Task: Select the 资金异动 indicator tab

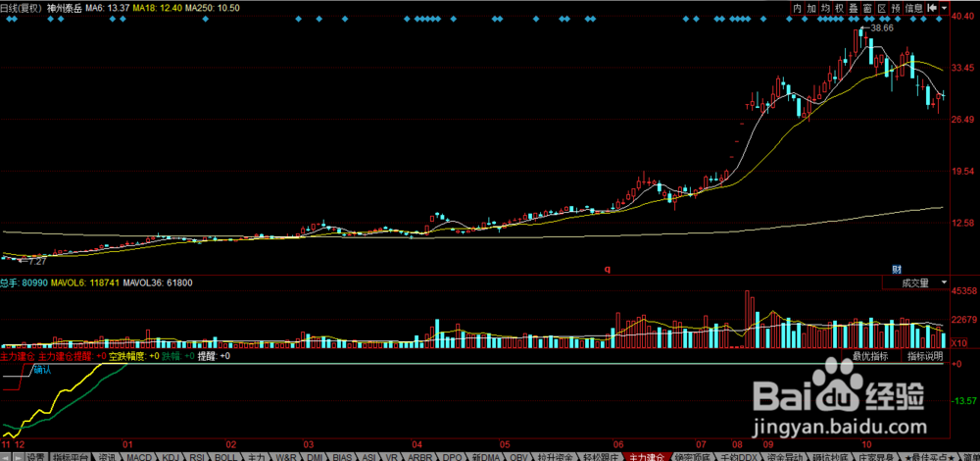Action: click(x=785, y=457)
